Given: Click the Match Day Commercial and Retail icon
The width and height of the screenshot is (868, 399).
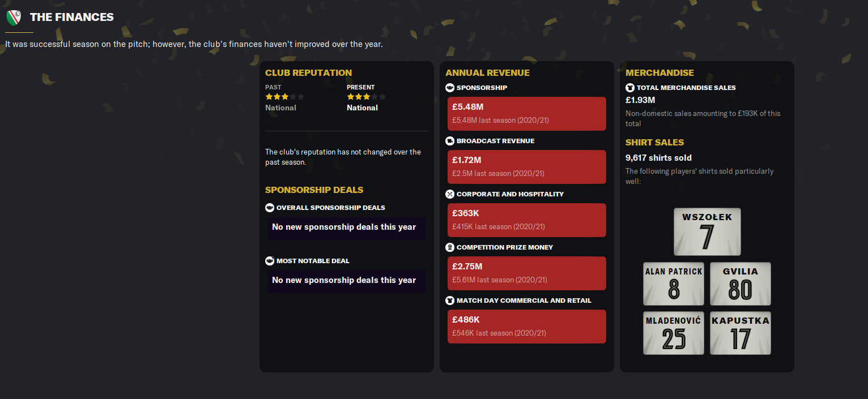Looking at the screenshot, I should pos(450,301).
